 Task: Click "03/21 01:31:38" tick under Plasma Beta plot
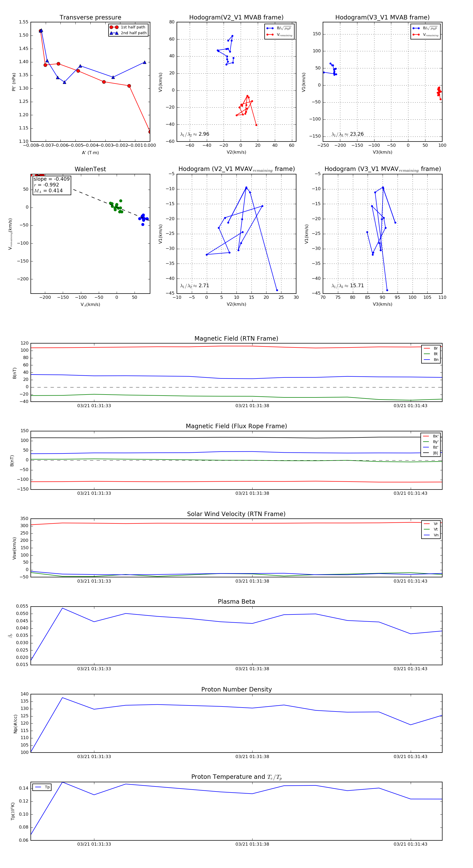(252, 669)
